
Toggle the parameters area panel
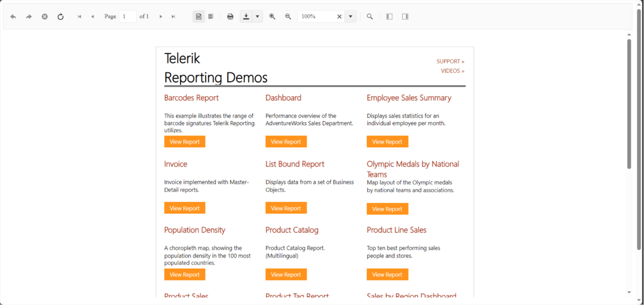pyautogui.click(x=405, y=16)
